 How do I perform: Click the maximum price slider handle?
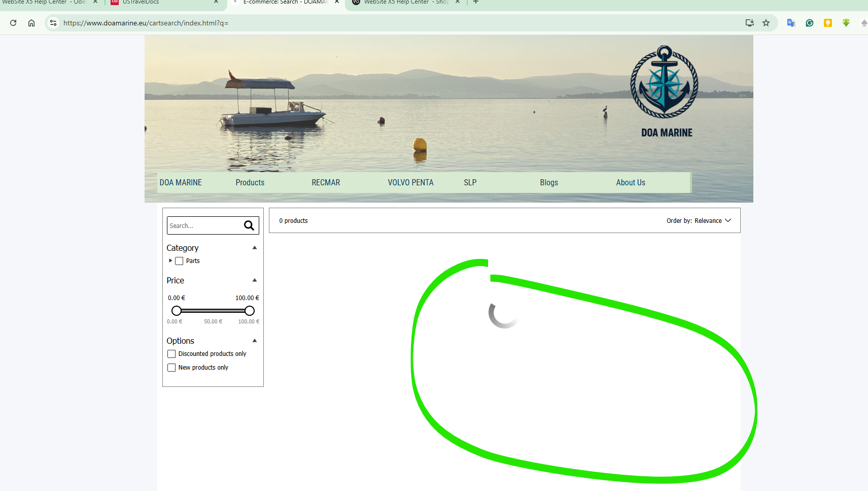click(x=250, y=311)
